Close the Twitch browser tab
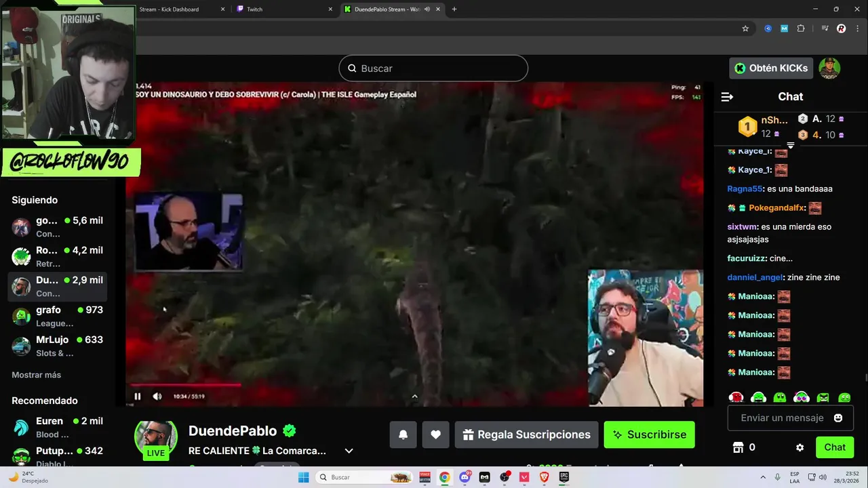 [x=330, y=9]
